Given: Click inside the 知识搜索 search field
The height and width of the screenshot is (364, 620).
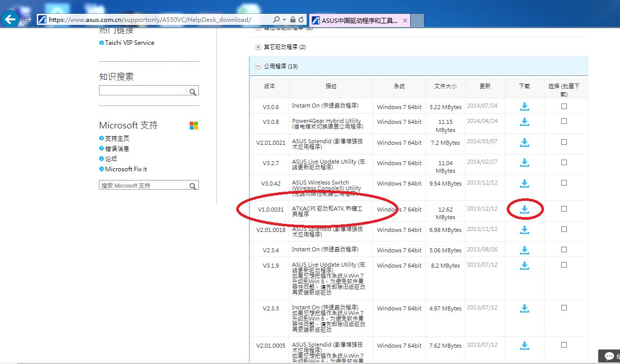Looking at the screenshot, I should pos(143,90).
